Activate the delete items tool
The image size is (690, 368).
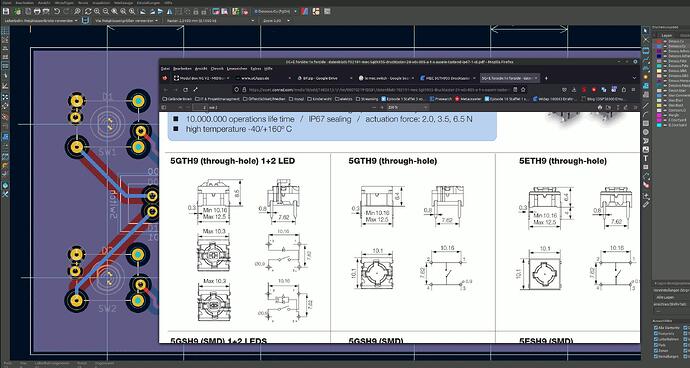pos(646,184)
